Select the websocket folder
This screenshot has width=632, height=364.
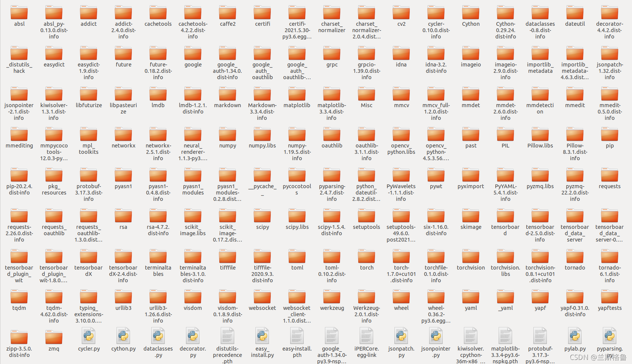coord(262,297)
